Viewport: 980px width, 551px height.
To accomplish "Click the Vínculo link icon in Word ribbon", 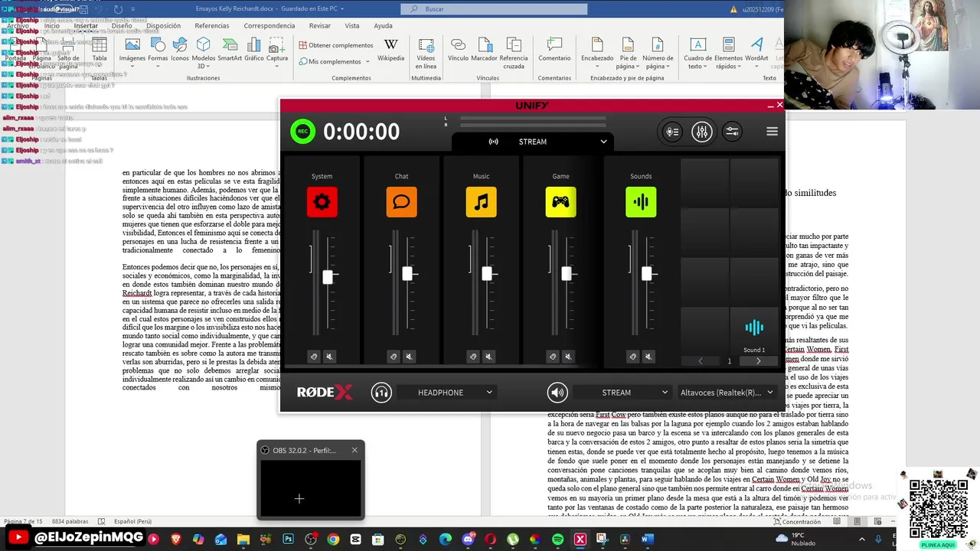I will (x=458, y=50).
